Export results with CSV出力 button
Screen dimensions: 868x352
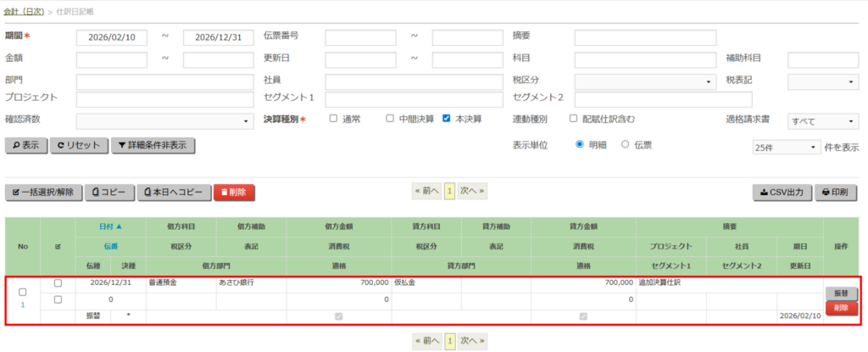[x=782, y=193]
